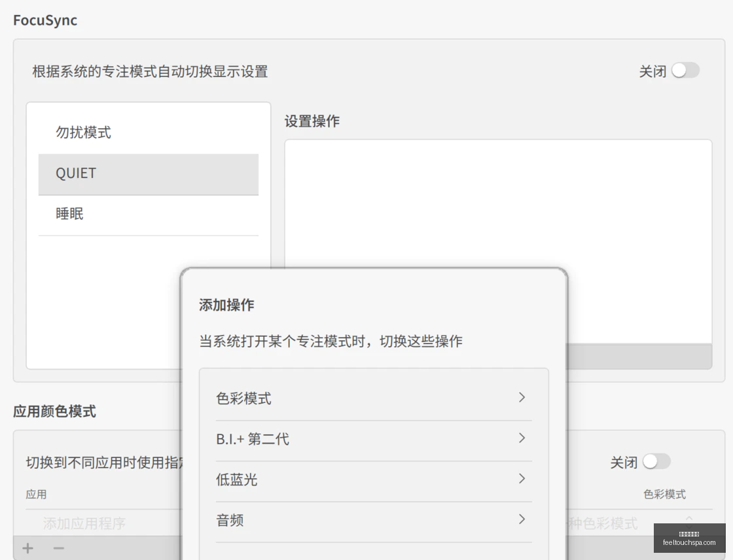Select 勿扰模式 focus mode

point(148,133)
